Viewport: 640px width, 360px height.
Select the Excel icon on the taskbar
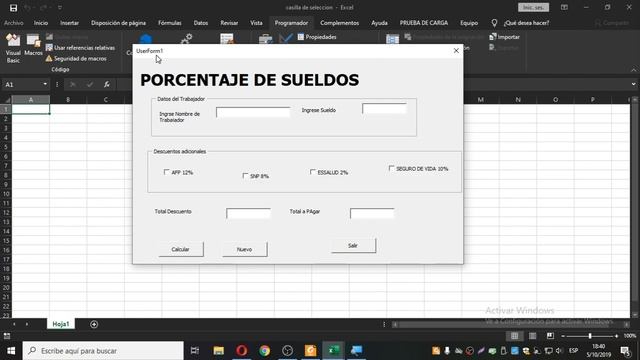tap(333, 351)
